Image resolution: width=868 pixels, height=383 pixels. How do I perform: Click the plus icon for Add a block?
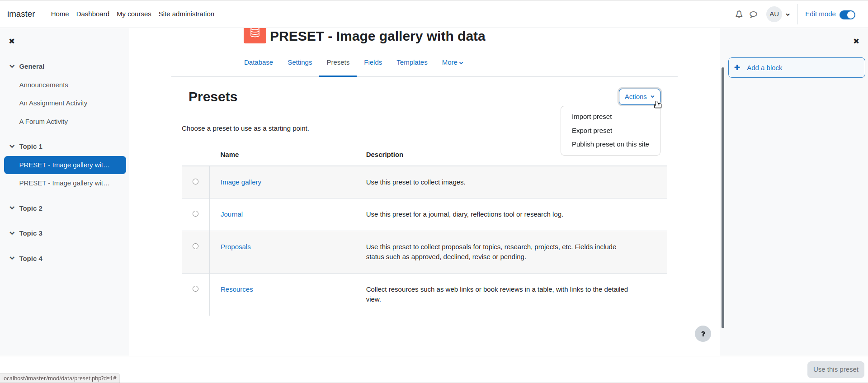coord(737,67)
